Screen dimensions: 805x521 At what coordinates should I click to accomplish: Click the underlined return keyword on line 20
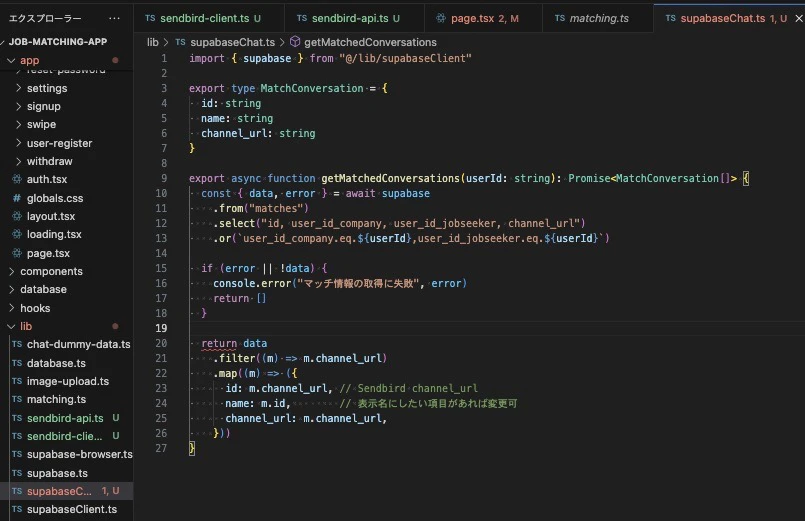[x=219, y=343]
